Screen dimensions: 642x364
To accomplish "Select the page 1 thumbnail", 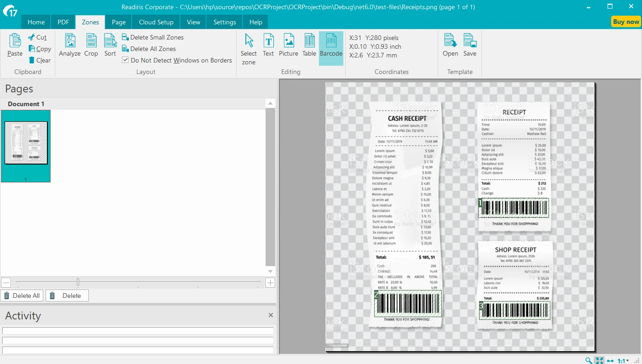I will point(26,142).
